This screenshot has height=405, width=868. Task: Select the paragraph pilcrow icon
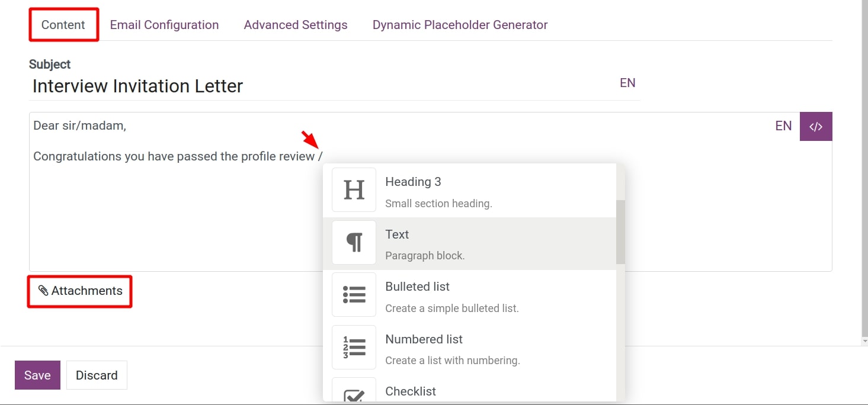[x=354, y=242]
